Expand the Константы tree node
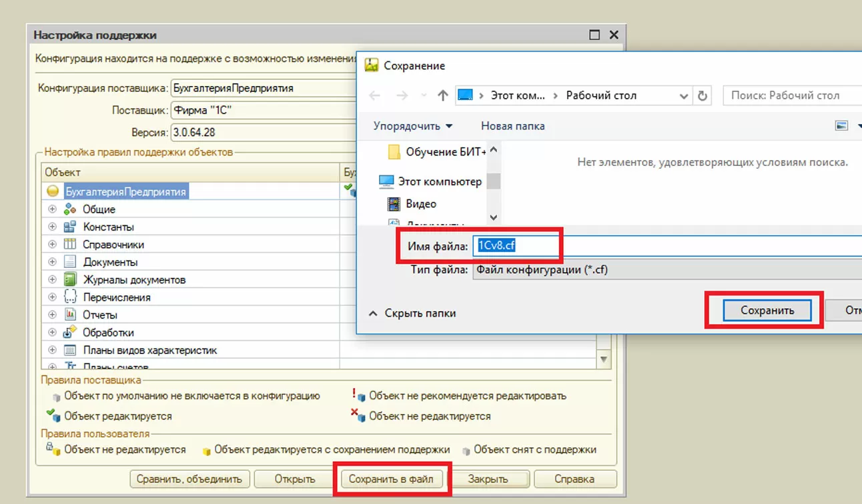Viewport: 862px width, 504px height. click(53, 227)
